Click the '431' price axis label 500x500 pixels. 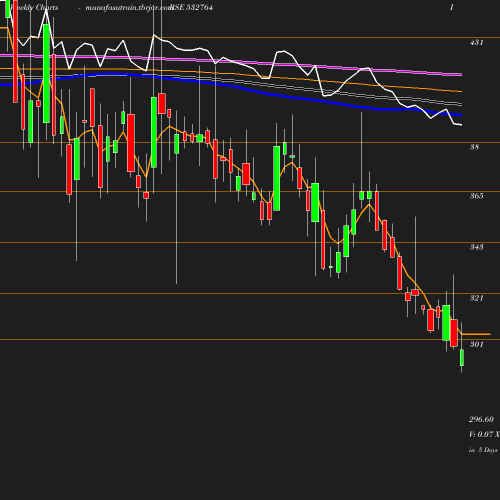(476, 42)
